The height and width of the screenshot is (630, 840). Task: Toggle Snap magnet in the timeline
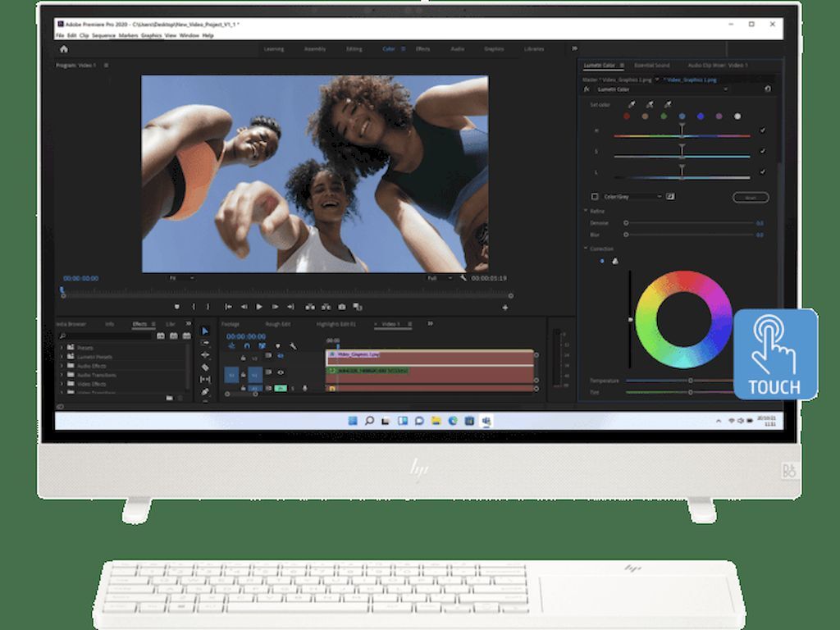[247, 346]
